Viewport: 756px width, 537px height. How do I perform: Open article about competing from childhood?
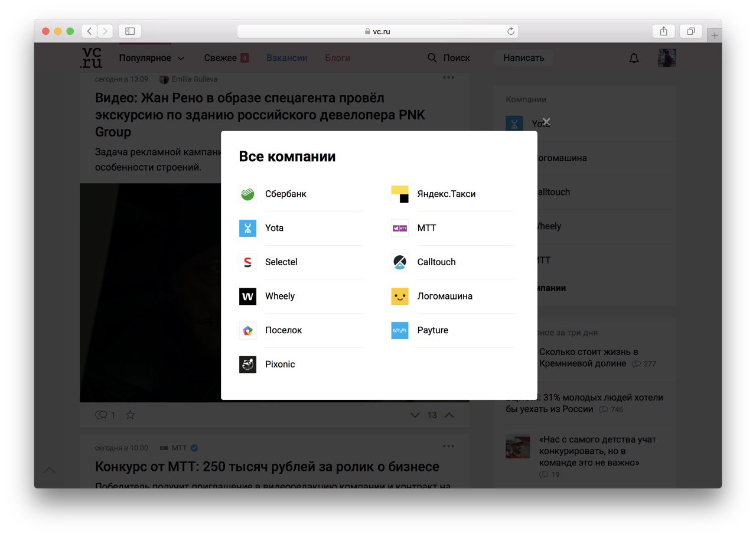598,451
